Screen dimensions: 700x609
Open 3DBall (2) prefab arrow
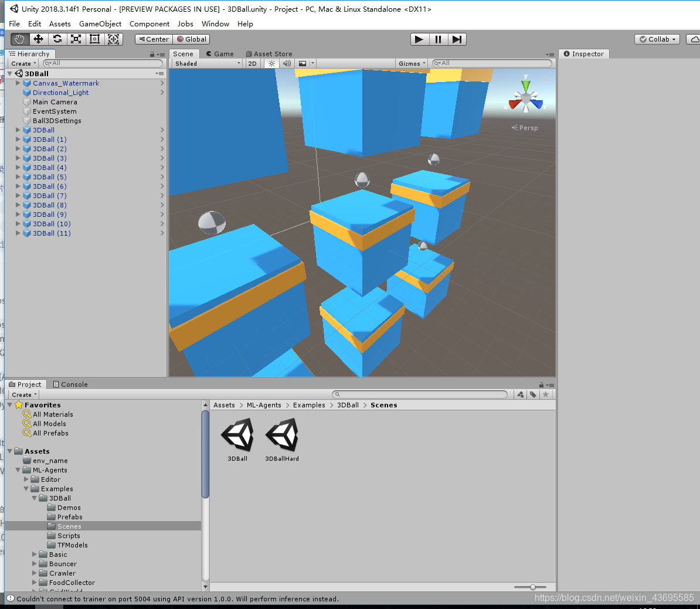click(x=162, y=149)
